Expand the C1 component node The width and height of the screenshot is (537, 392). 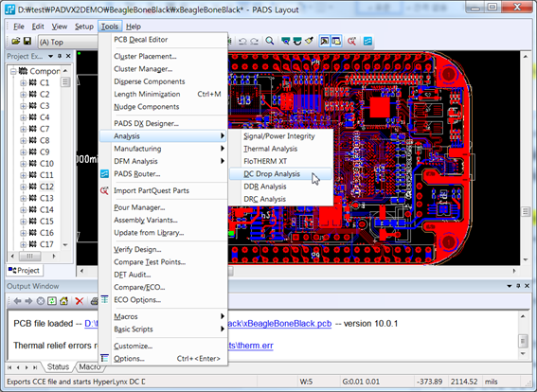(23, 83)
